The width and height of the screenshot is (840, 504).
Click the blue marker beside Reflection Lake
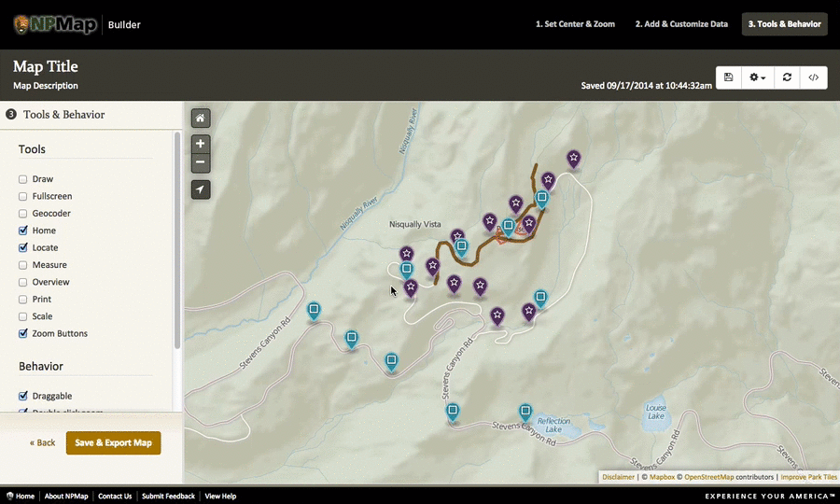(525, 413)
